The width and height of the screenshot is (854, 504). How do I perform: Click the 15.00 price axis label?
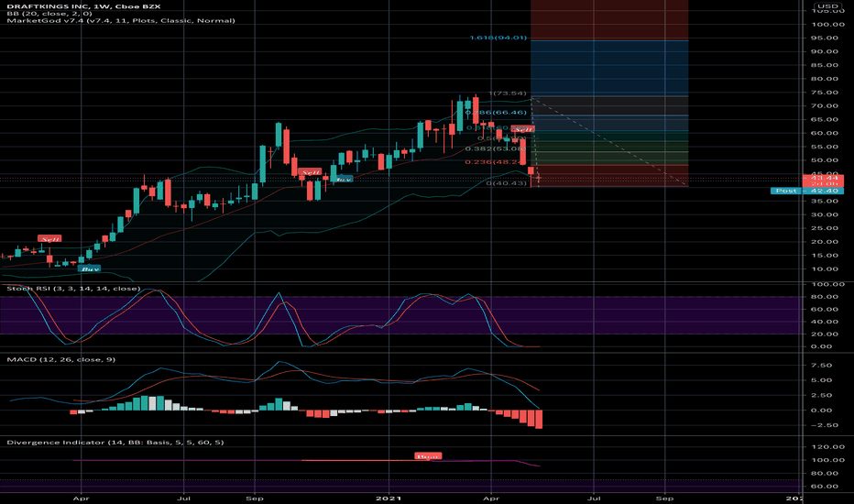tap(825, 255)
